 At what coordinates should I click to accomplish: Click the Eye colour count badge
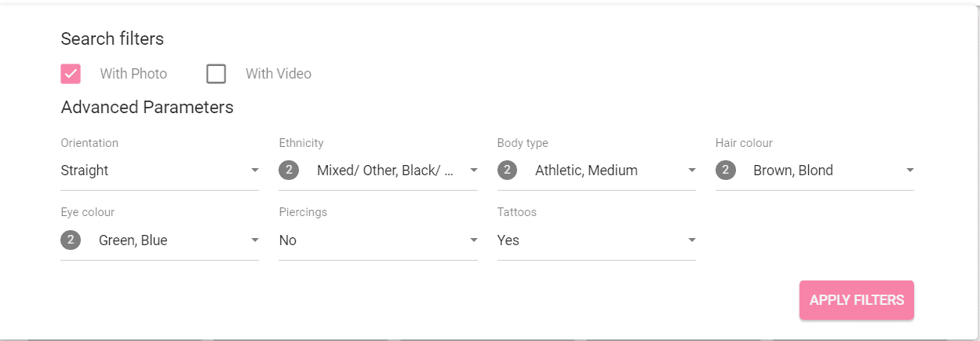tap(71, 240)
